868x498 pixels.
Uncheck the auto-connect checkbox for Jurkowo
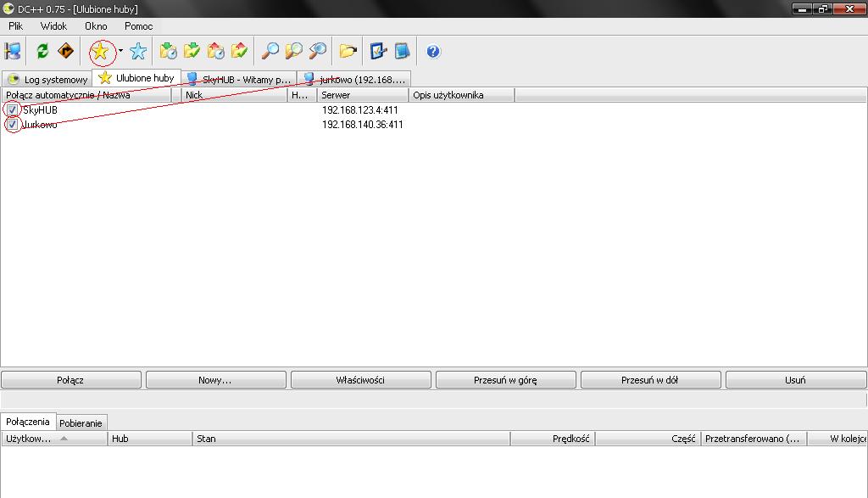(12, 125)
